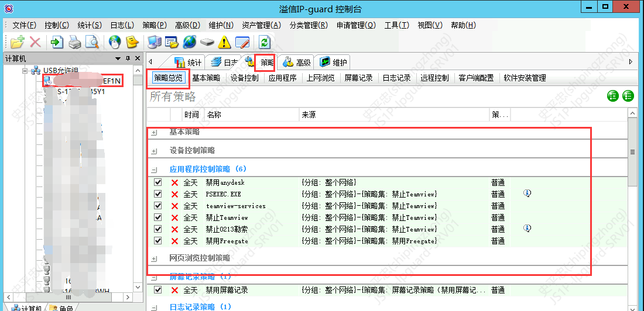The width and height of the screenshot is (644, 311).
Task: Expand the 设备控制策略 group
Action: 155,151
